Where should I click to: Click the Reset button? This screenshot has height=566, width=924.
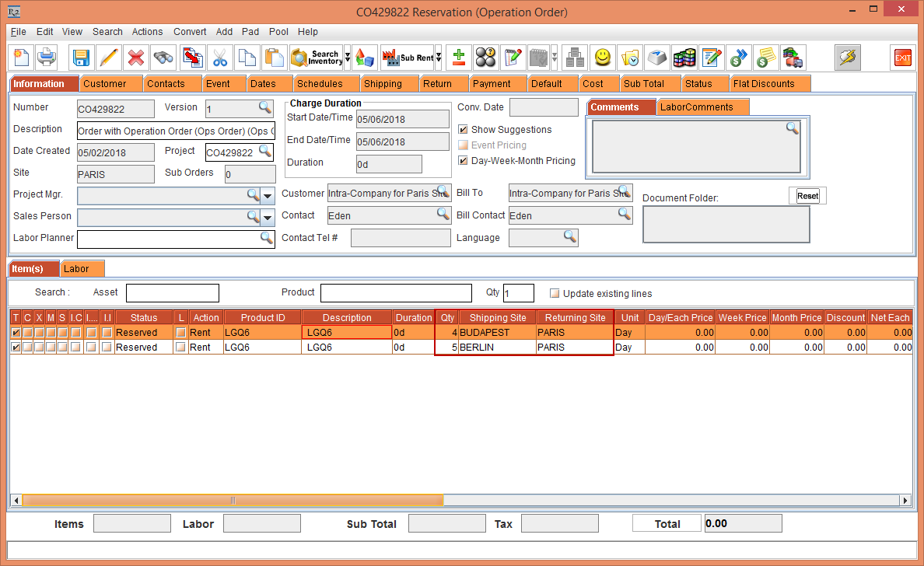pos(807,196)
